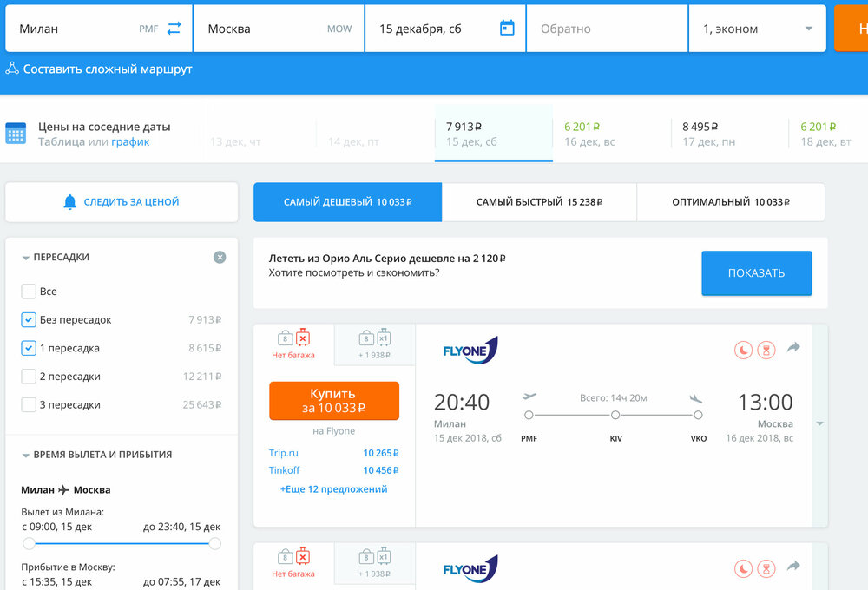868x590 pixels.
Task: Click the takeoff plane icon on first ticket
Action: point(529,397)
